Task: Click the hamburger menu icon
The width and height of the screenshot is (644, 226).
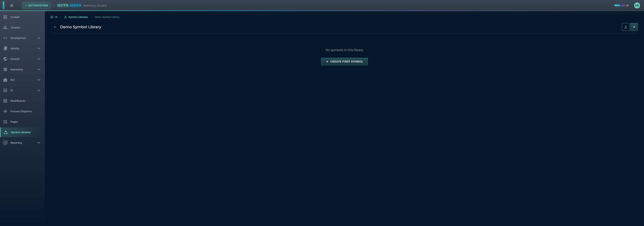Action: [12, 5]
